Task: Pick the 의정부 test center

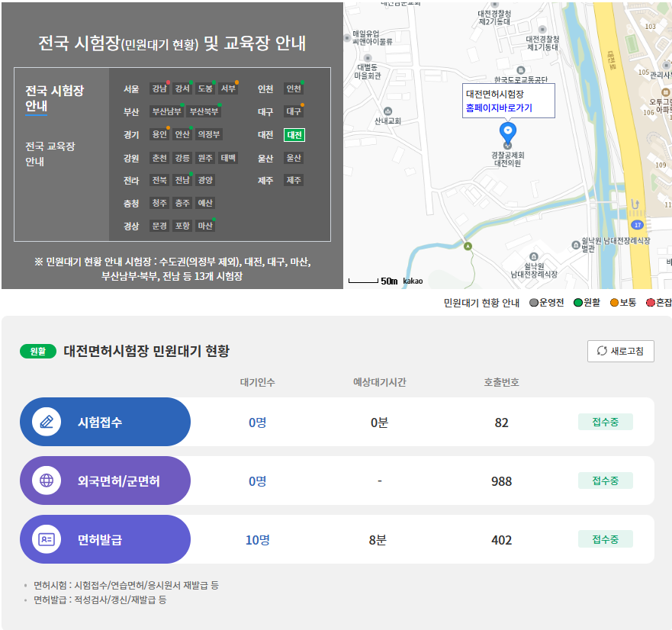Action: pyautogui.click(x=209, y=134)
